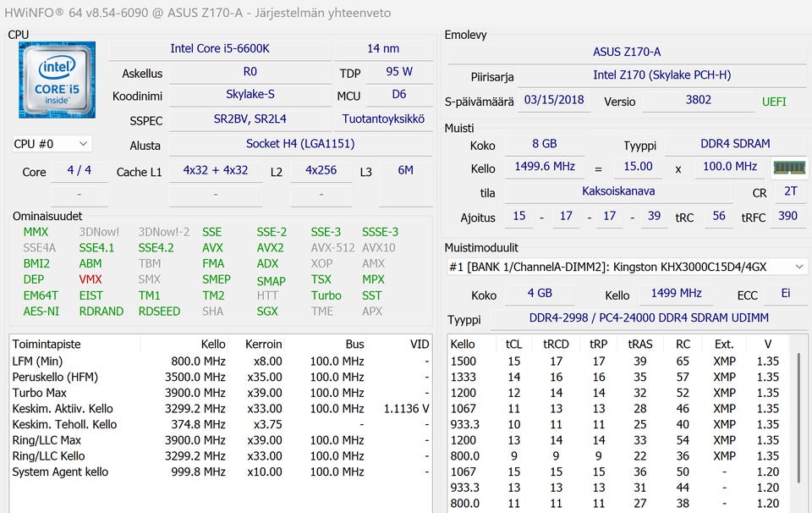Click the AVX2 feature flag
Screen dimensions: 812x513
tap(271, 248)
